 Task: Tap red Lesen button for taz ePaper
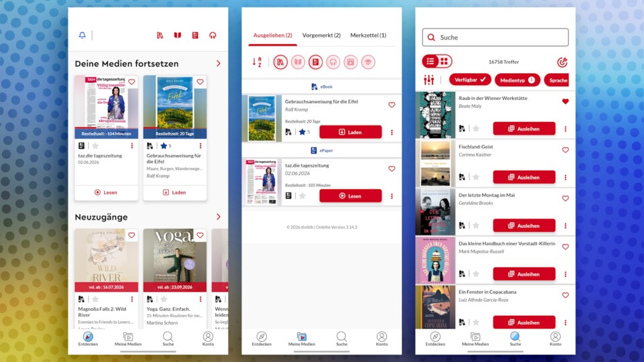coord(350,196)
